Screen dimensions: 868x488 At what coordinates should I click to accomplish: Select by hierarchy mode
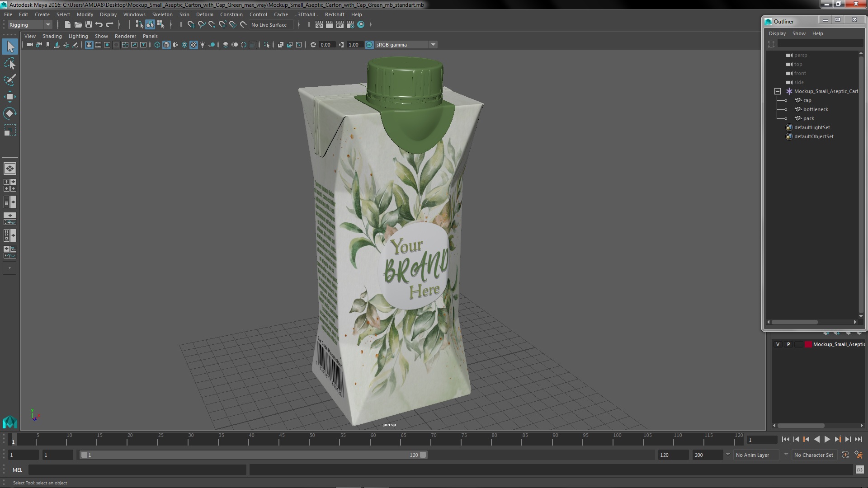click(x=139, y=25)
